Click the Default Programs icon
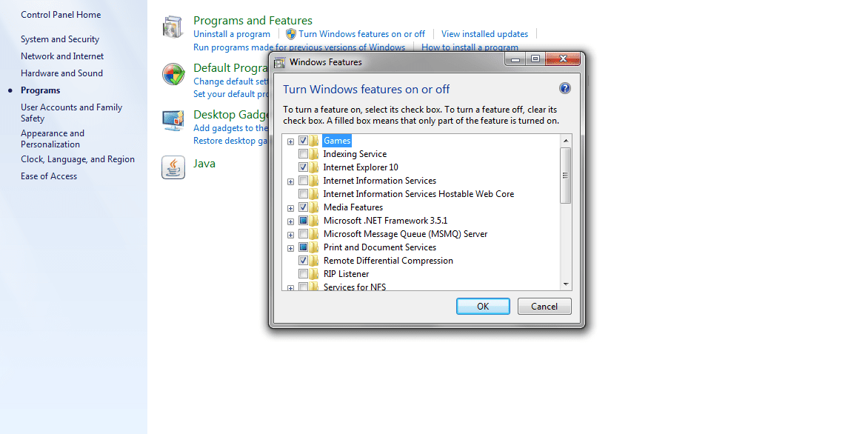 173,74
